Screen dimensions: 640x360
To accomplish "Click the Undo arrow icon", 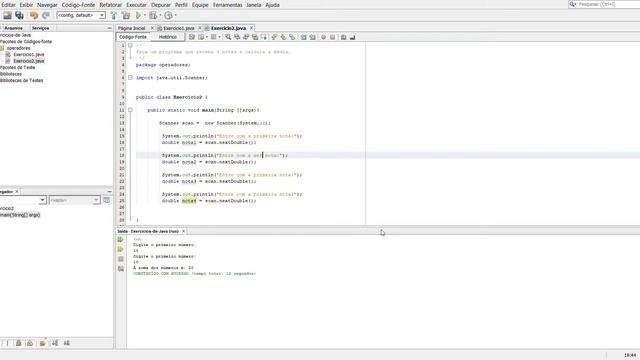I will (34, 16).
